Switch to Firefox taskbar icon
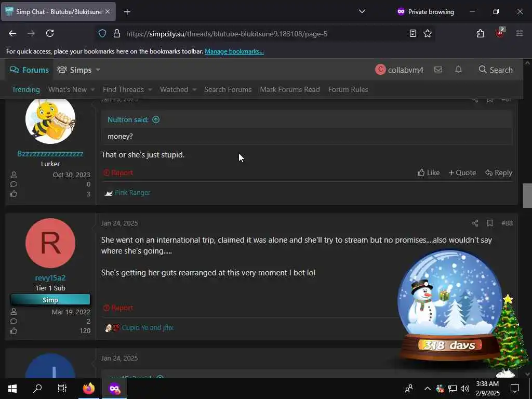This screenshot has width=532, height=399. point(89,388)
